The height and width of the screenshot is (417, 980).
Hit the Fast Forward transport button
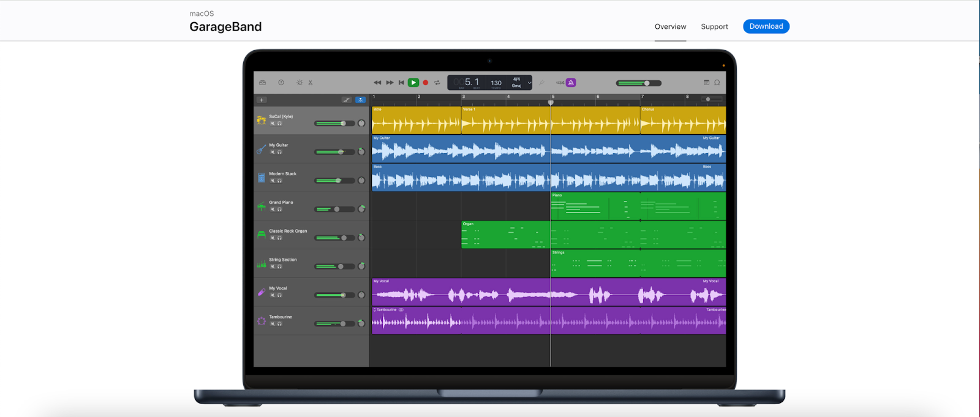[x=390, y=83]
